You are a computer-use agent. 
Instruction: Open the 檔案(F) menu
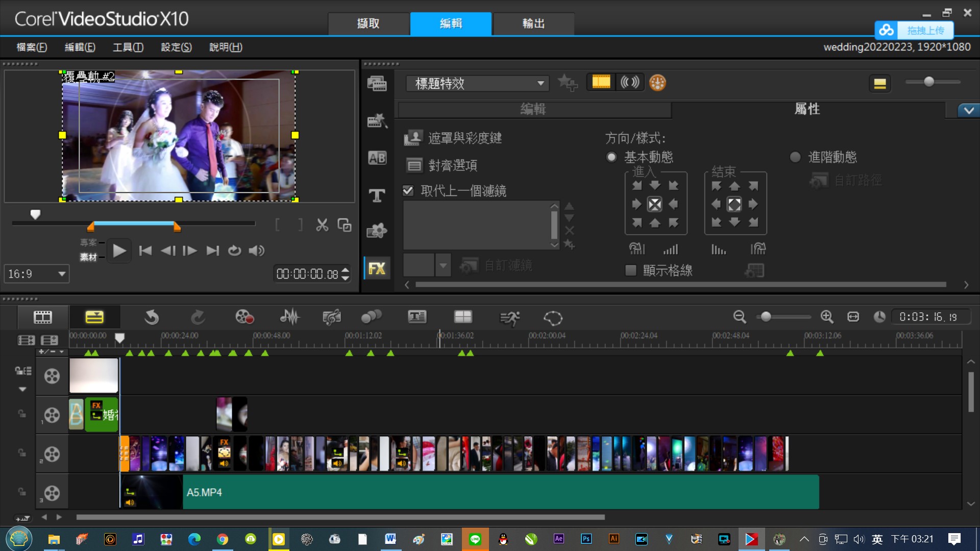pos(32,47)
